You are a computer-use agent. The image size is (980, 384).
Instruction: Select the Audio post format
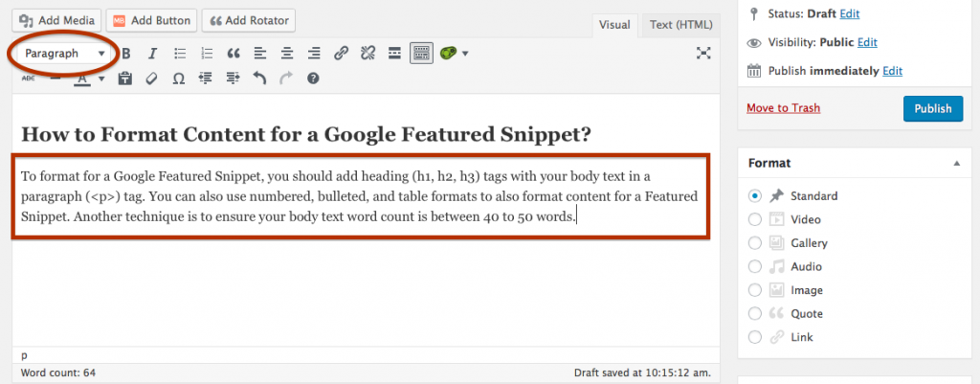(755, 267)
